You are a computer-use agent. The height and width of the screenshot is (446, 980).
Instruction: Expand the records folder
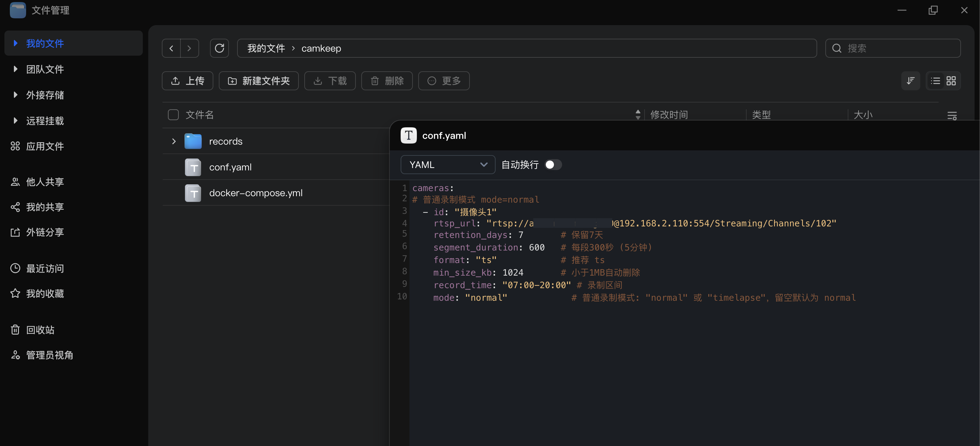pyautogui.click(x=174, y=141)
